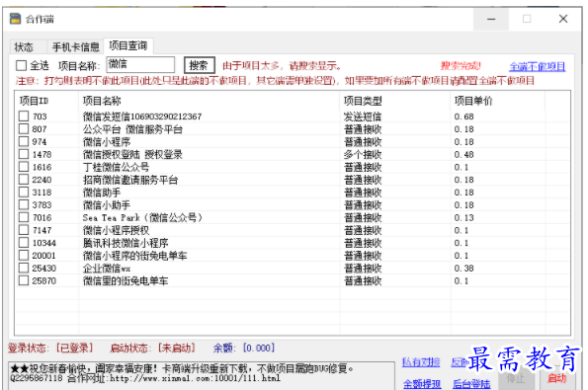Viewport: 588px width, 390px height.
Task: Switch to the 状态 tab
Action: (x=24, y=47)
